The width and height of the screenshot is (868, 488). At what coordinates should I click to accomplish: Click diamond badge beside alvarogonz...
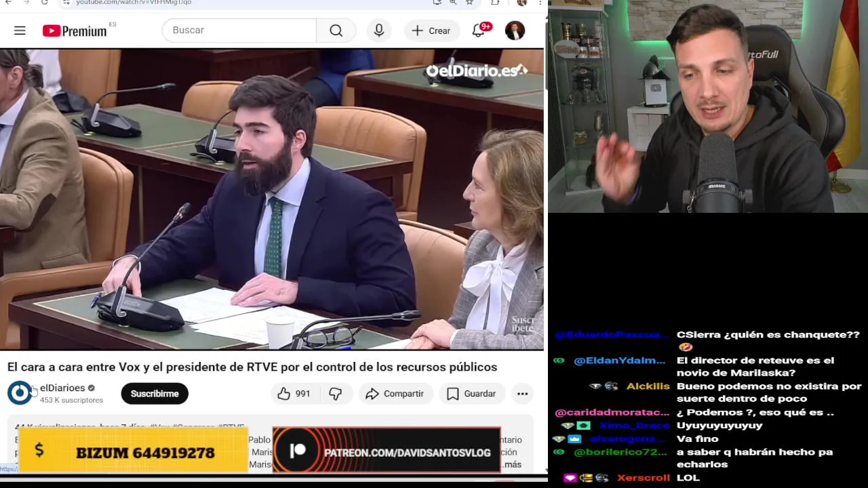point(559,439)
